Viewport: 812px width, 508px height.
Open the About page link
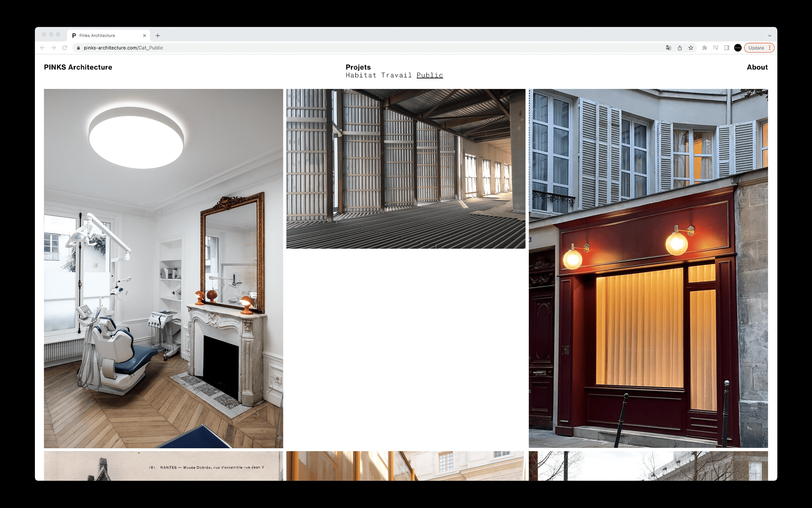coord(757,67)
